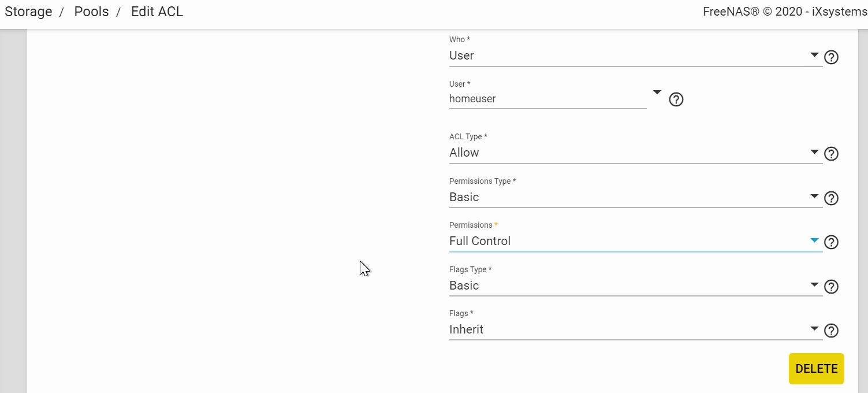Expand the Flags dropdown showing Inherit
The height and width of the screenshot is (393, 868).
[x=636, y=329]
